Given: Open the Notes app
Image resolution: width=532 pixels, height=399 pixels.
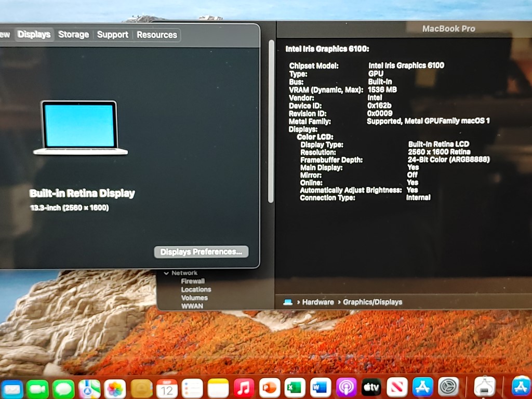Looking at the screenshot, I should [x=218, y=389].
